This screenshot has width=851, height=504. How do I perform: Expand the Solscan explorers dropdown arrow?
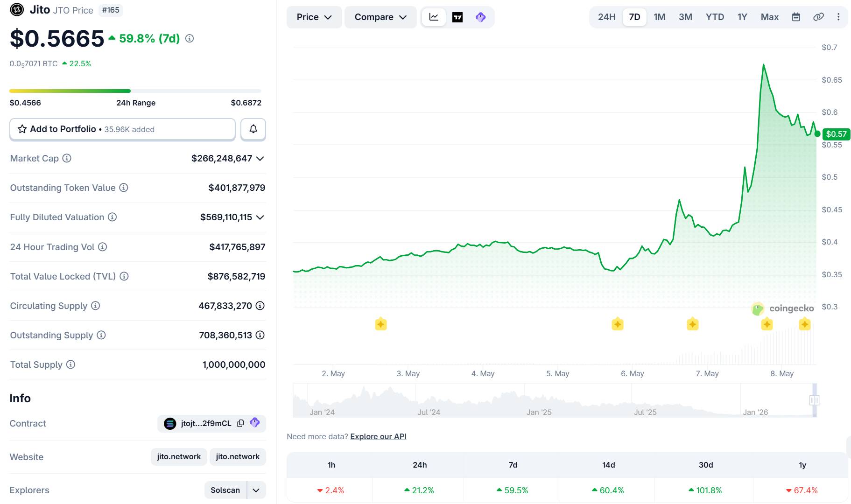256,490
